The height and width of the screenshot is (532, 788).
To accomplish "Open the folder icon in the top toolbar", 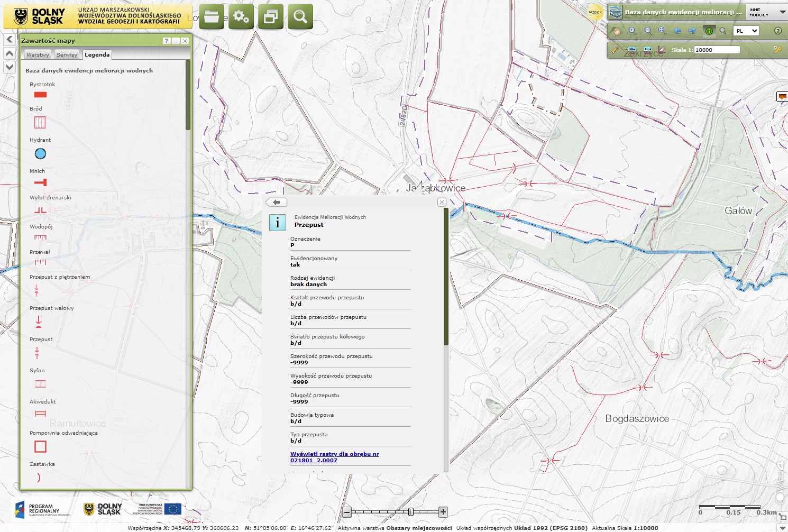I will (x=212, y=17).
